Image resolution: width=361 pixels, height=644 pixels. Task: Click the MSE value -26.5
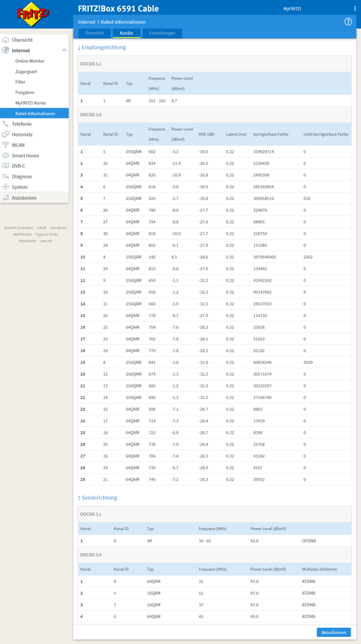click(x=203, y=164)
